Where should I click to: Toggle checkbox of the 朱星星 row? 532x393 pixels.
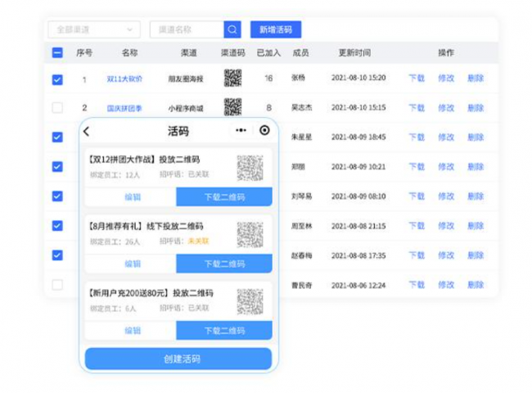click(57, 137)
